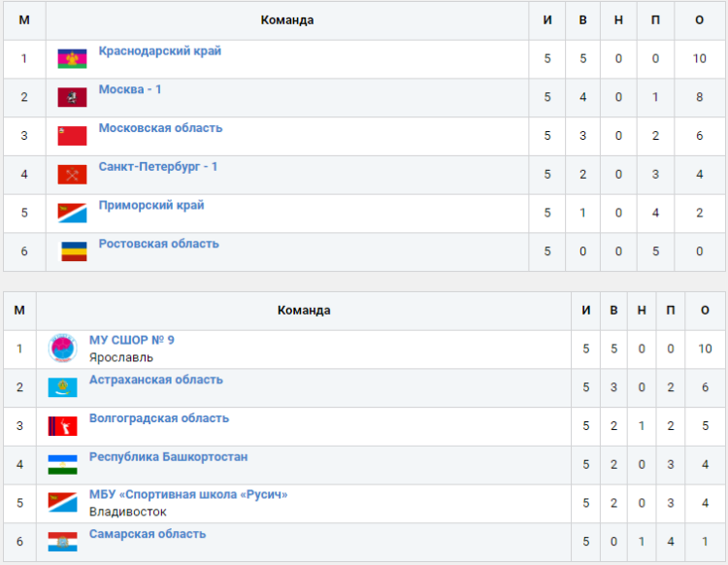Click the МУ СШОР № 9 round logo
The width and height of the screenshot is (728, 565).
[63, 349]
